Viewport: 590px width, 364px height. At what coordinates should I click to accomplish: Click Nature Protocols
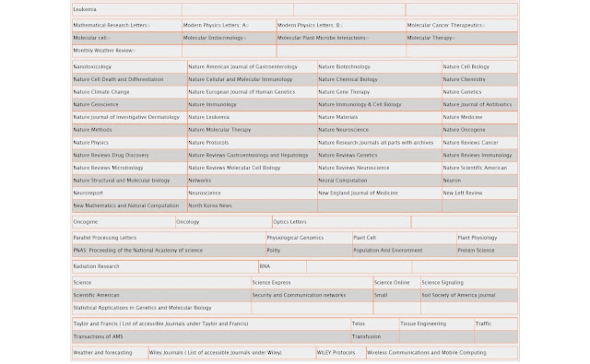[x=208, y=143]
